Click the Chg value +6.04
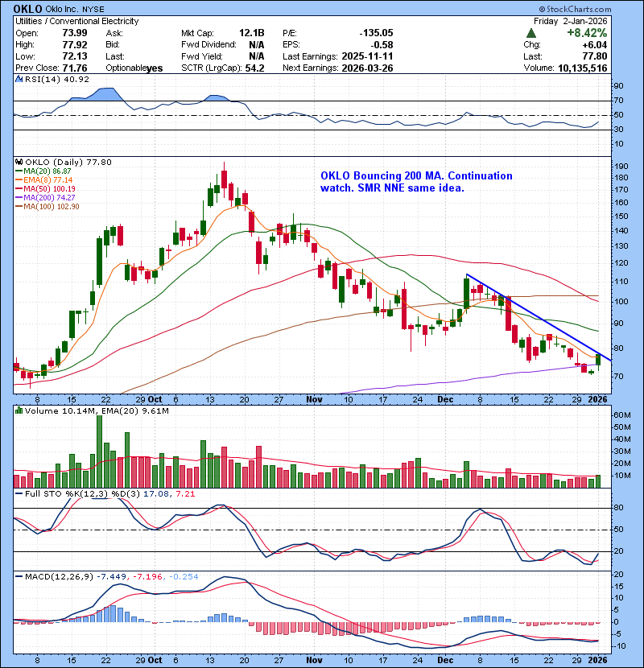The width and height of the screenshot is (644, 668). point(595,45)
